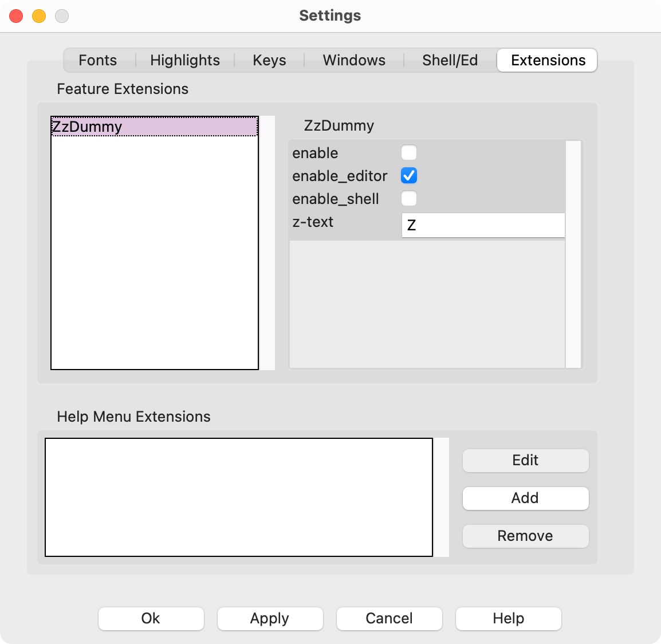
Task: Add a new Help Menu Extension
Action: coord(525,498)
